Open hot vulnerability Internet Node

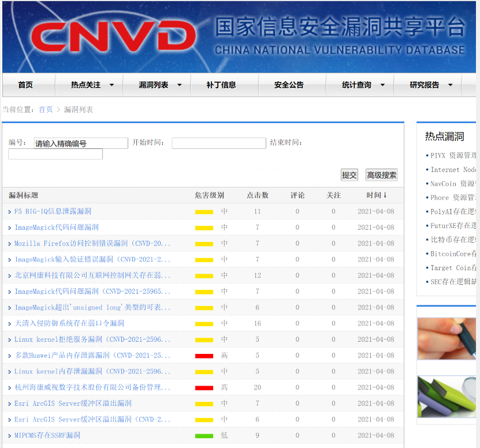(x=453, y=170)
